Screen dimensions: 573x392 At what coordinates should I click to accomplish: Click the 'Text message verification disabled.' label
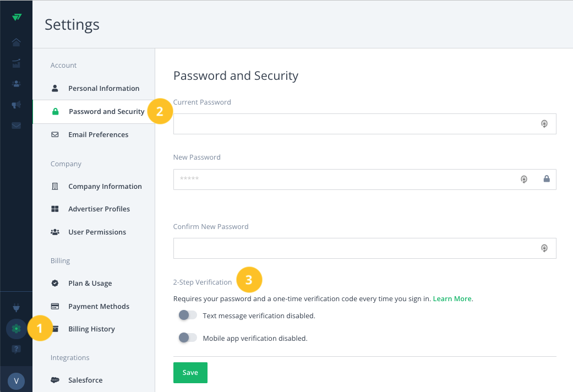pyautogui.click(x=259, y=316)
